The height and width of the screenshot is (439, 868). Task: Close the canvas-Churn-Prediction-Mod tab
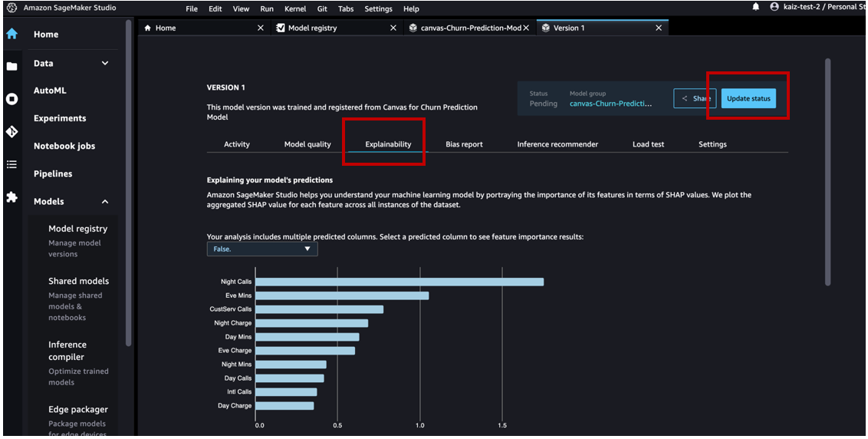tap(526, 28)
